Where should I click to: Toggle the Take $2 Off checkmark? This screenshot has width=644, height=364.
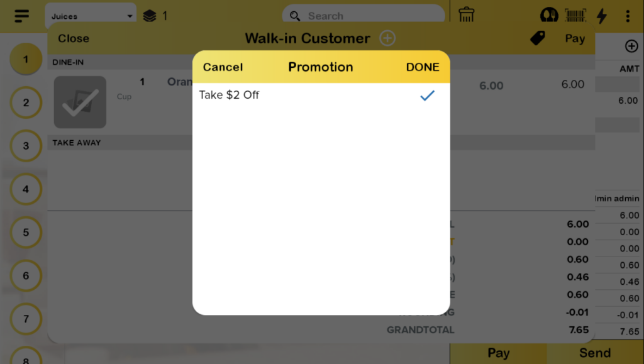428,96
